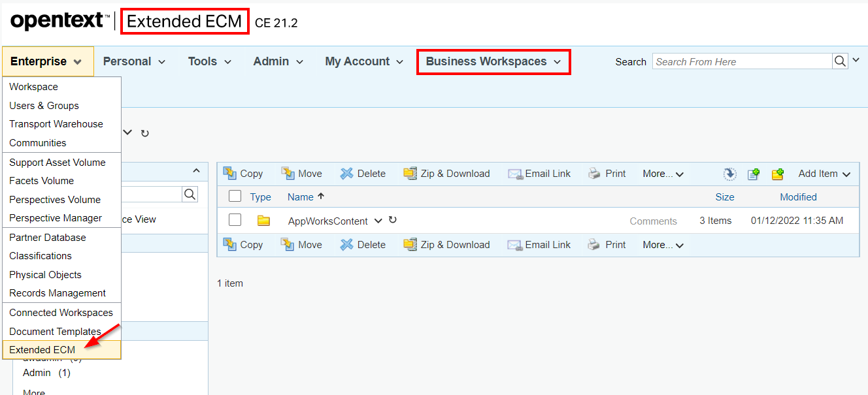Focus the Search From Here field

pos(743,61)
